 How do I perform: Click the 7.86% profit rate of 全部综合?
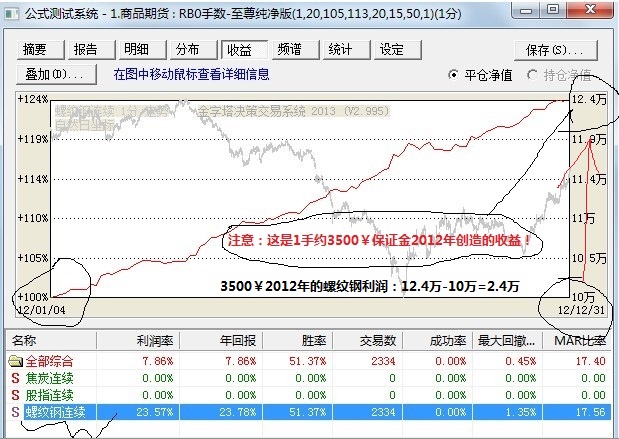[x=158, y=361]
